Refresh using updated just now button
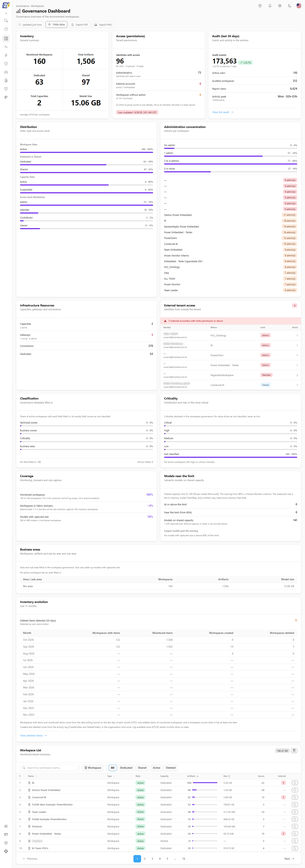 pos(30,25)
